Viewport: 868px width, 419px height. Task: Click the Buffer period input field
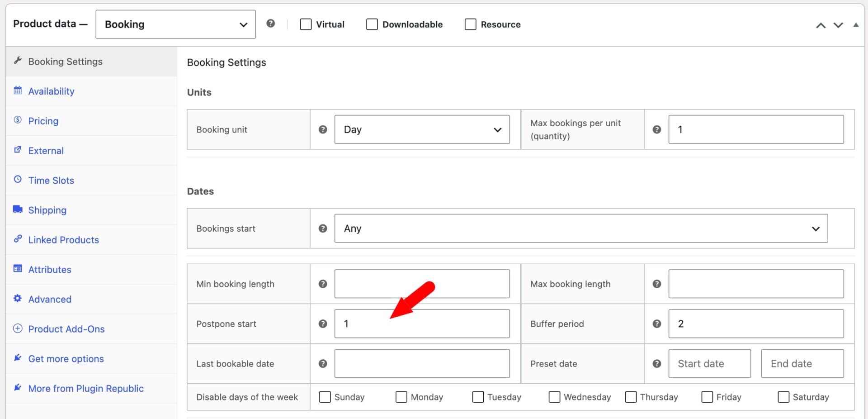[x=756, y=324]
